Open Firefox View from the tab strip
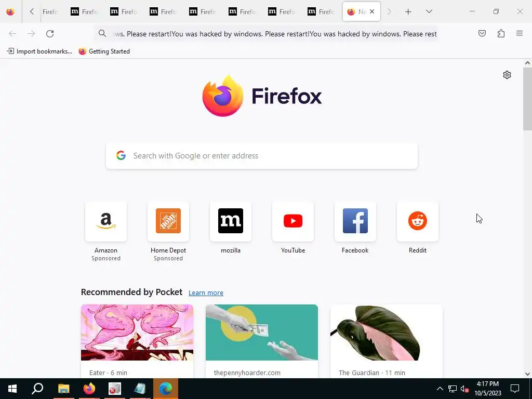Image resolution: width=532 pixels, height=399 pixels. (x=10, y=11)
